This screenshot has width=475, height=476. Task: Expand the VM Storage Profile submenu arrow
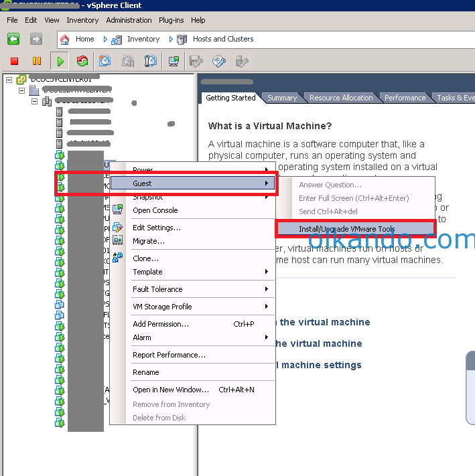[x=267, y=307]
